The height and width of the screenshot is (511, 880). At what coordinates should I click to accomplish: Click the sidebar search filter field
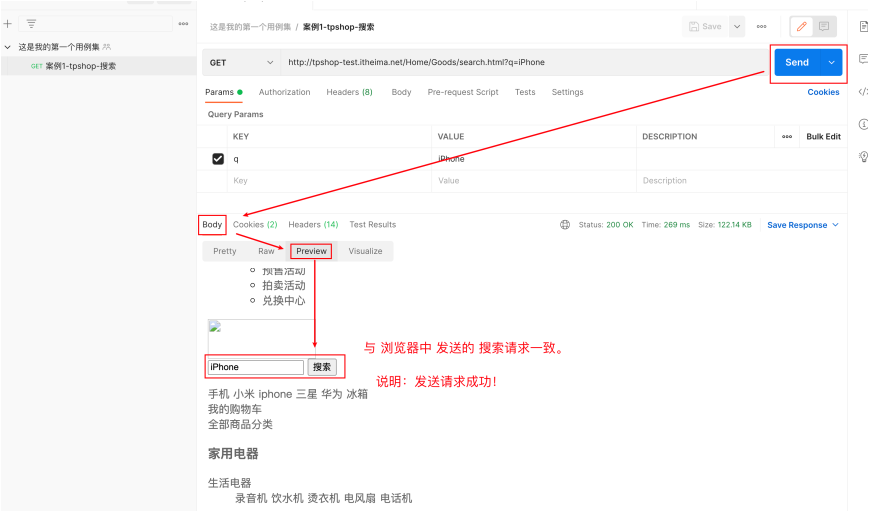tap(95, 24)
